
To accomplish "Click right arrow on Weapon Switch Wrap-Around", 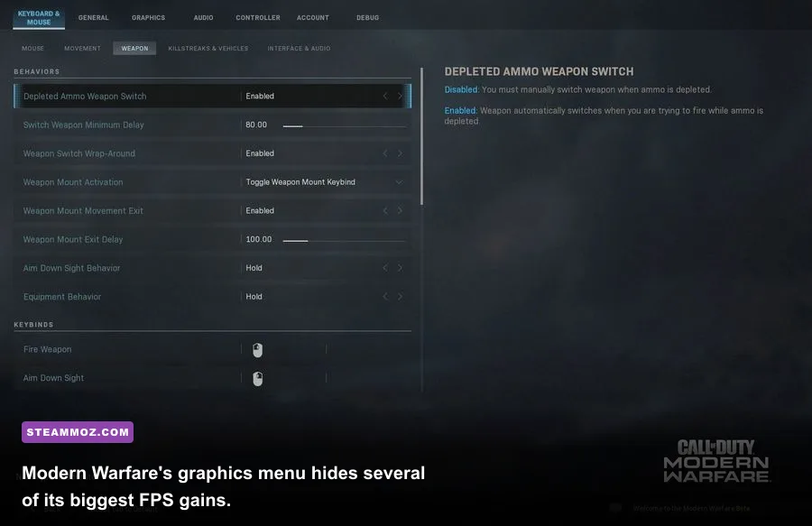I will (x=400, y=153).
